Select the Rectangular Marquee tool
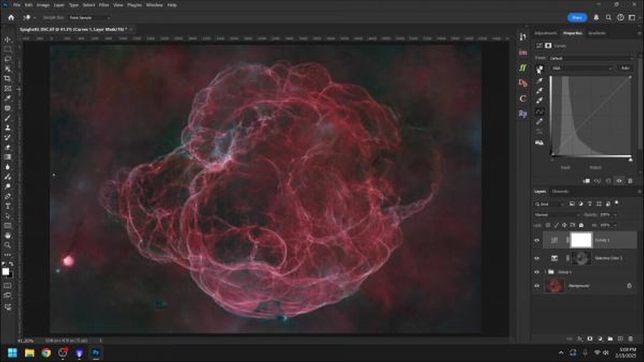Viewport: 644px width, 362px height. coord(8,49)
